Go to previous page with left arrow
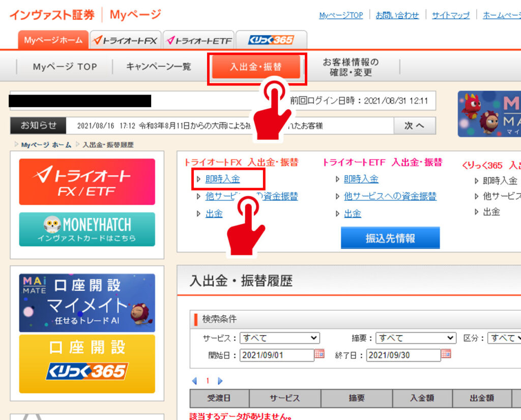Viewport: 521px width, 420px height. tap(194, 381)
